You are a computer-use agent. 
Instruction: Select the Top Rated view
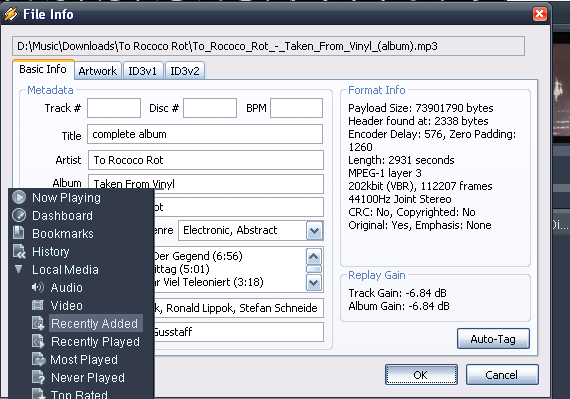[x=79, y=394]
